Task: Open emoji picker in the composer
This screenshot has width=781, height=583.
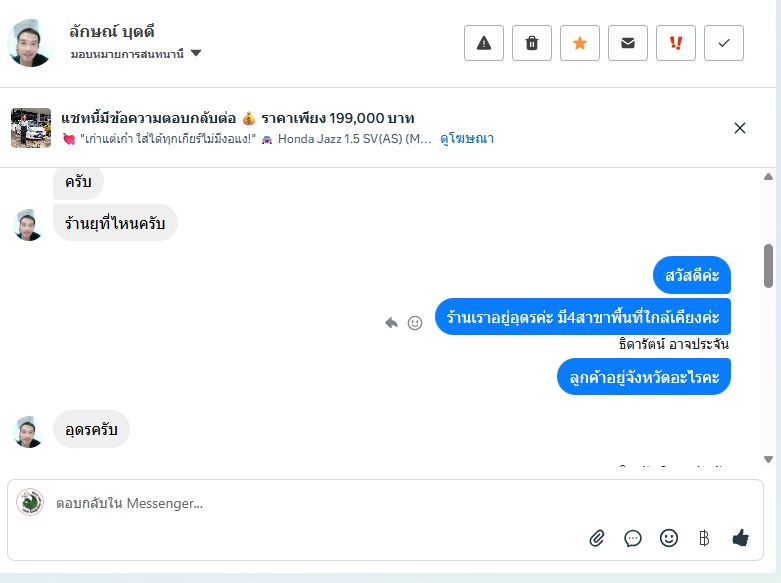Action: tap(668, 538)
